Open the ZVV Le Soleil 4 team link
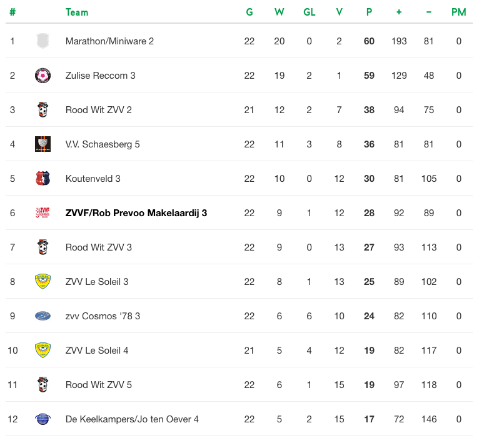The image size is (479, 448). point(97,351)
